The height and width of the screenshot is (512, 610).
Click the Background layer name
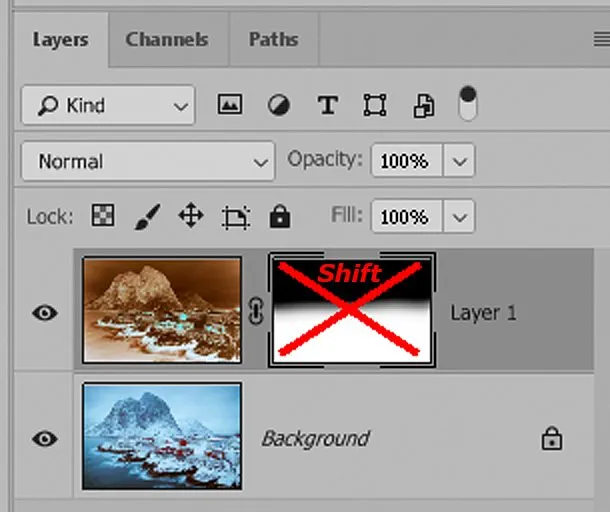click(316, 439)
